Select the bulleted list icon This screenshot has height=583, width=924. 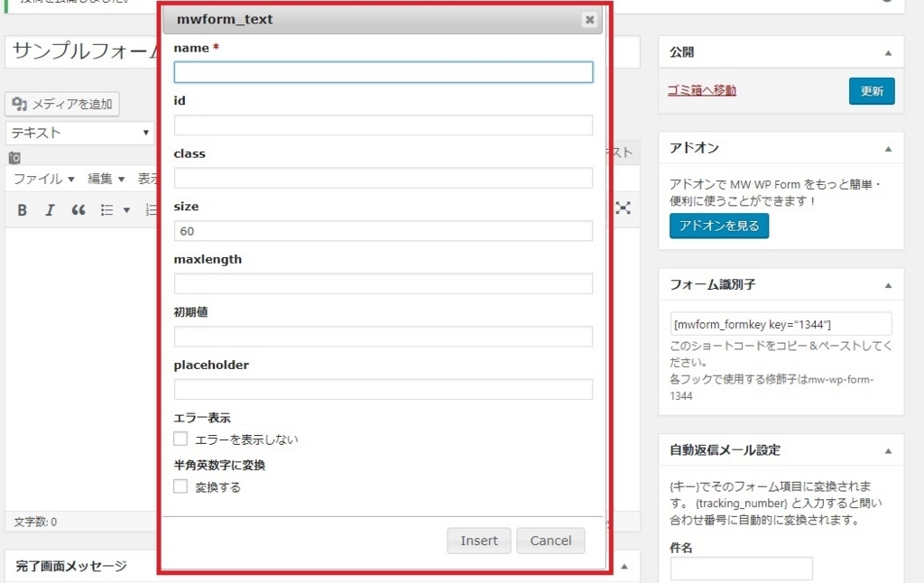[106, 209]
